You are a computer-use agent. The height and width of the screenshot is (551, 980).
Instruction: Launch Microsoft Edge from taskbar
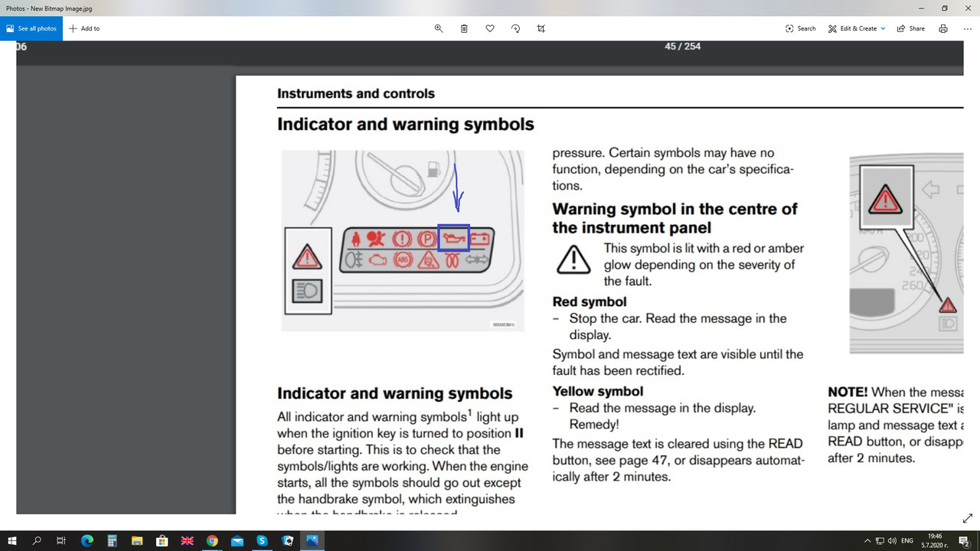[87, 540]
